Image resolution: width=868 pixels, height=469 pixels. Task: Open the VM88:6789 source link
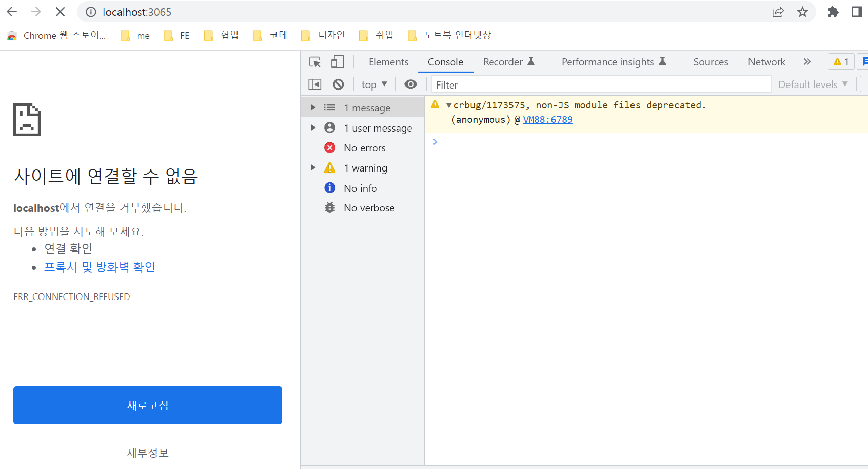click(x=547, y=120)
